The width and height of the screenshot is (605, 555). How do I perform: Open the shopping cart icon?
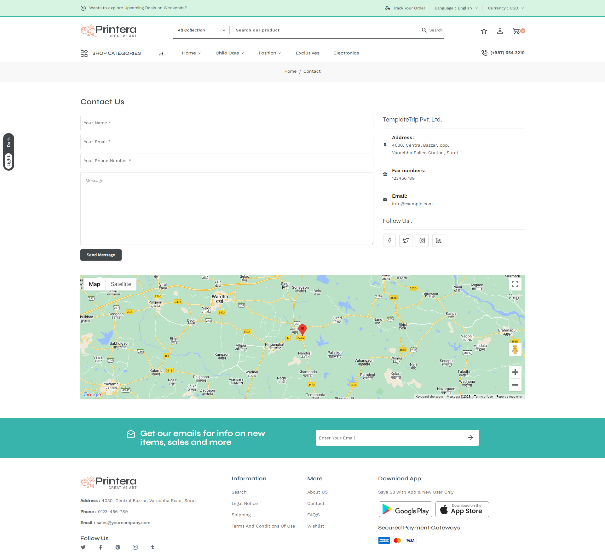(517, 31)
